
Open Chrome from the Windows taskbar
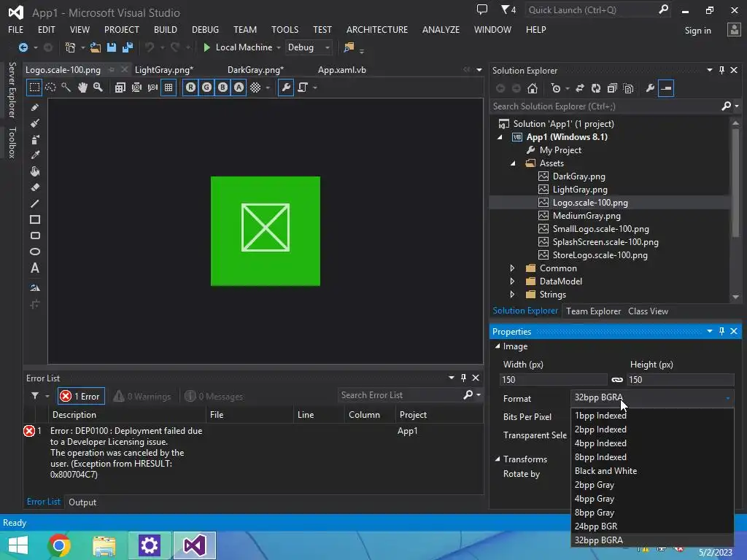coord(60,545)
